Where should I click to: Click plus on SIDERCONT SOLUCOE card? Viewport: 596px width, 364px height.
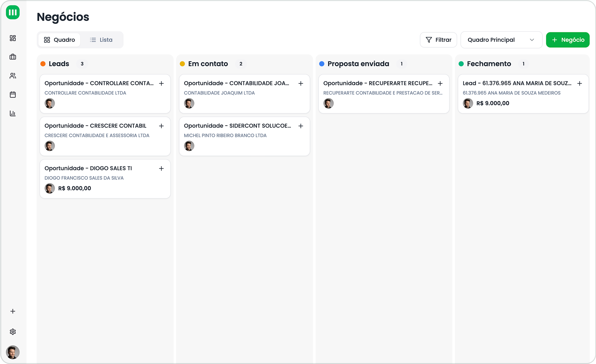(x=301, y=126)
